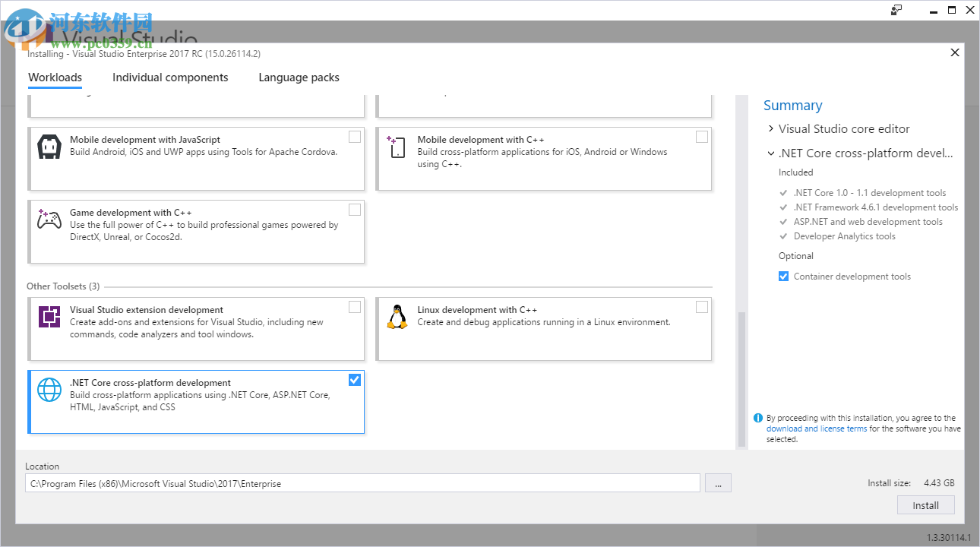The height and width of the screenshot is (547, 980).
Task: Click 'ASP.NET and web development tools' item
Action: pos(868,222)
